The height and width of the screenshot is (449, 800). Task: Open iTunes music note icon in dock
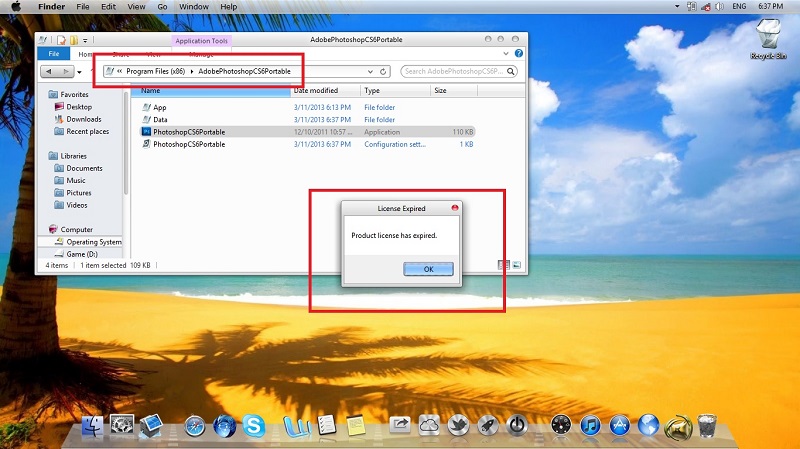590,426
